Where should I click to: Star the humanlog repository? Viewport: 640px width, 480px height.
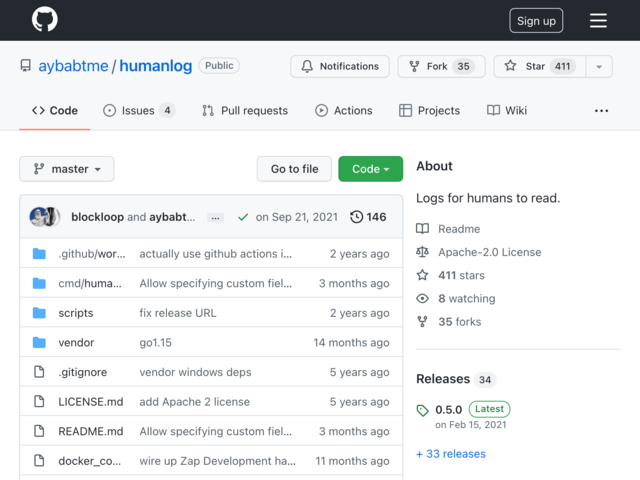click(540, 66)
